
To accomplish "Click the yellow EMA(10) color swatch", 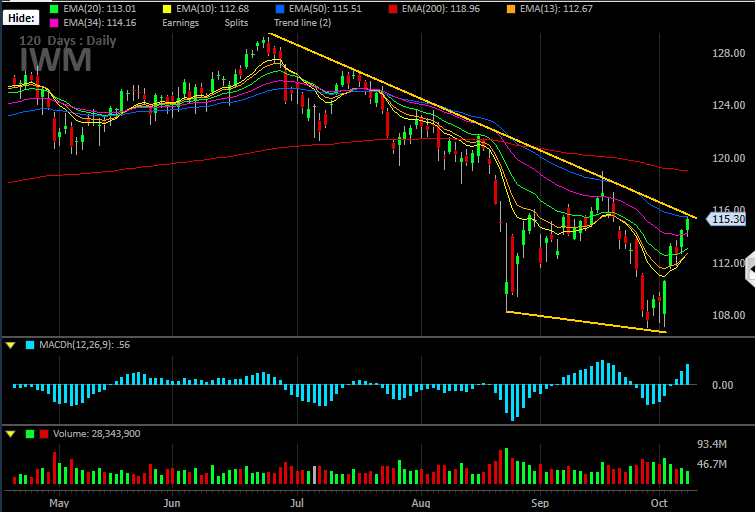I will tap(167, 9).
